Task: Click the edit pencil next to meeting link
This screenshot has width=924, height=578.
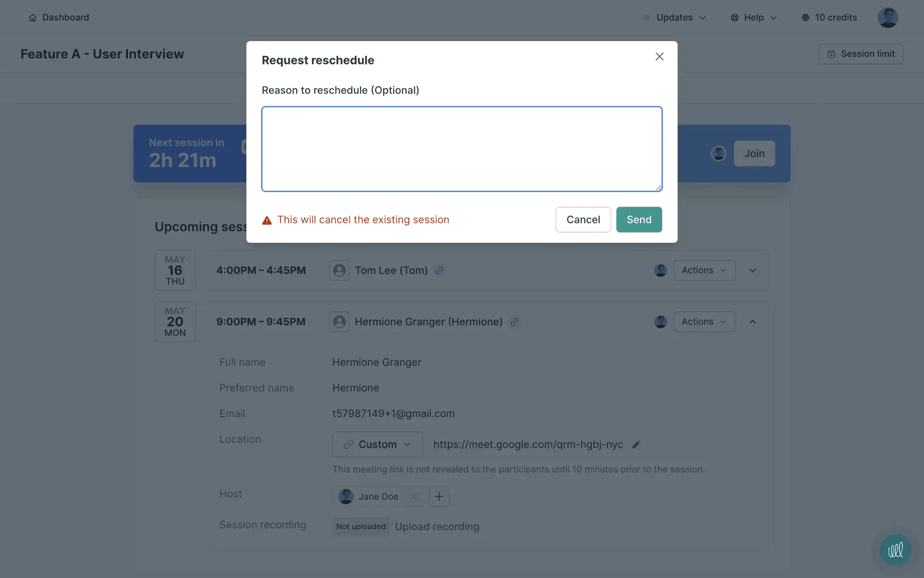Action: point(636,445)
